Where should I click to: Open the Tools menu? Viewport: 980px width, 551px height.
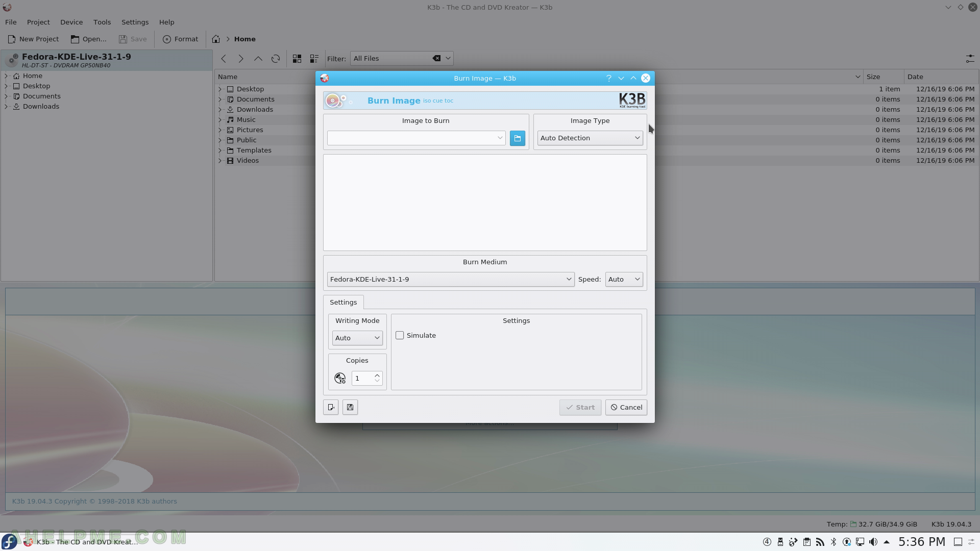click(102, 22)
